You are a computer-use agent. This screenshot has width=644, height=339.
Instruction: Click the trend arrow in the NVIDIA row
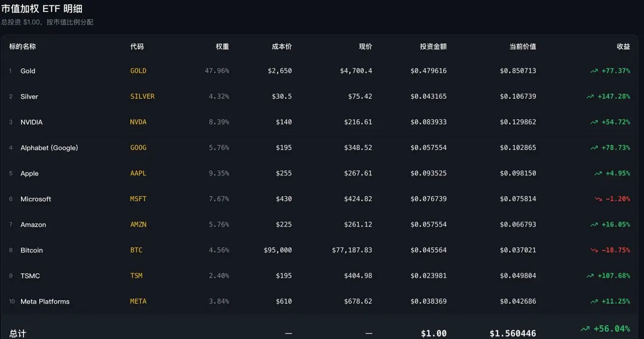click(x=594, y=122)
